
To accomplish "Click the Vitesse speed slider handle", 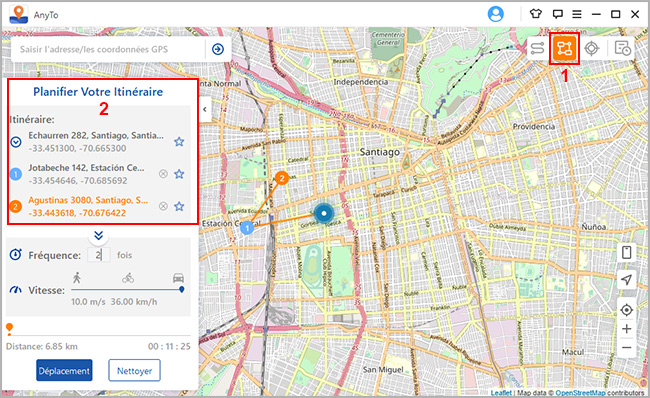I will click(x=182, y=290).
